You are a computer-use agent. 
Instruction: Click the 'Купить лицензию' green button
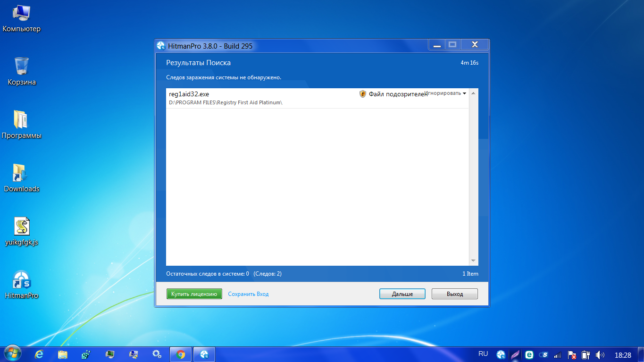(x=194, y=294)
